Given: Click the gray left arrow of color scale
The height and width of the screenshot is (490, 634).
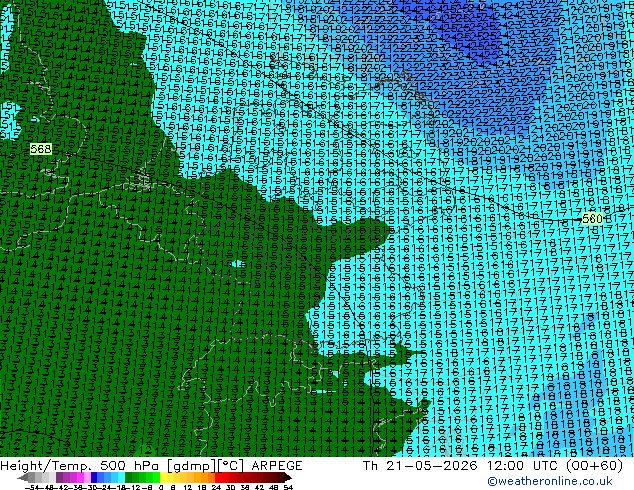Looking at the screenshot, I should pyautogui.click(x=23, y=478).
